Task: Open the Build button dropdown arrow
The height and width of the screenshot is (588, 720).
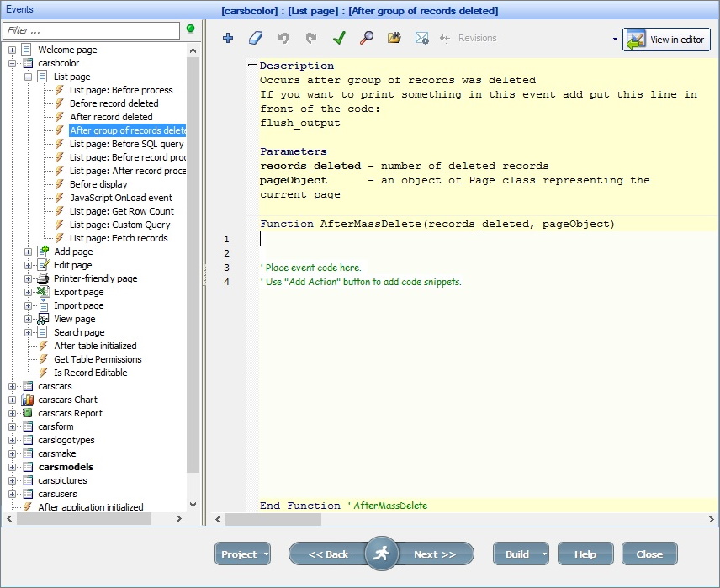Action: point(544,554)
